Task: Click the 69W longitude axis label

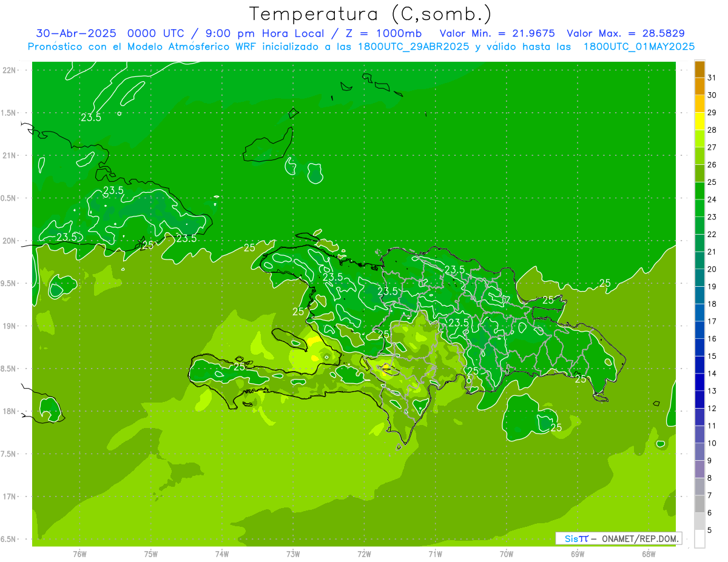Action: point(577,554)
